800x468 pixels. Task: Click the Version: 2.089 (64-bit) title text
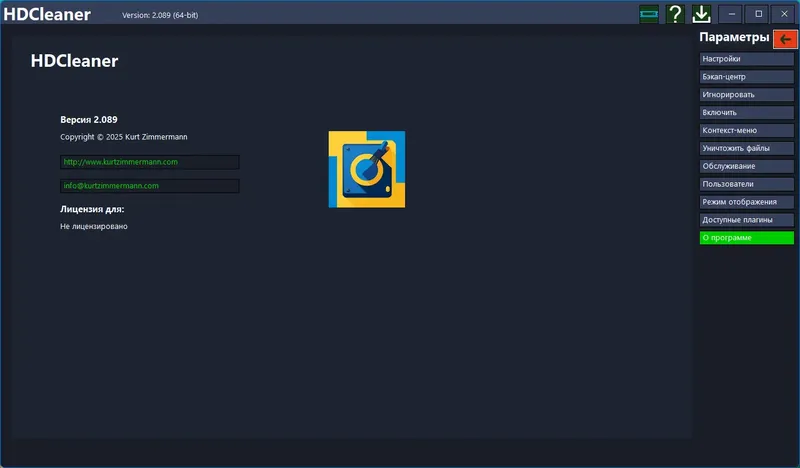pyautogui.click(x=160, y=15)
